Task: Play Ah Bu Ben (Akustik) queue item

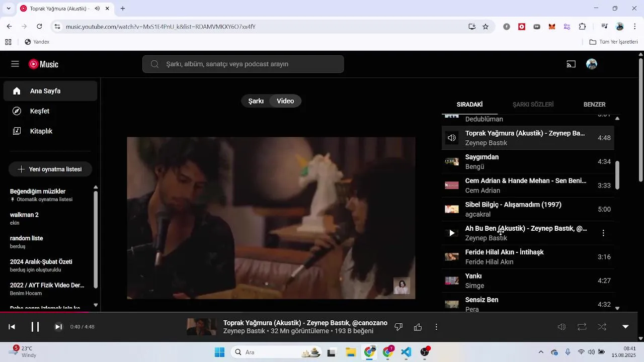Action: pos(452,233)
